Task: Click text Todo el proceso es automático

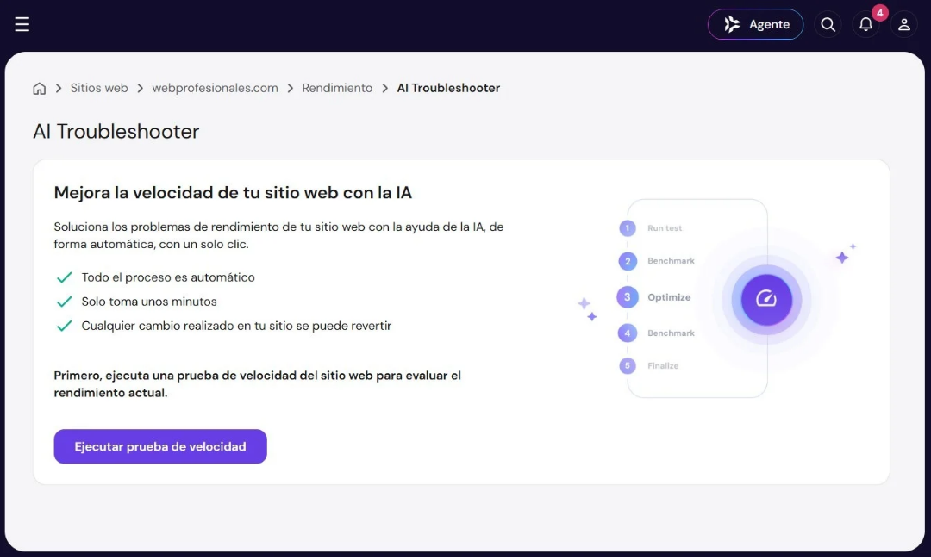Action: 168,277
